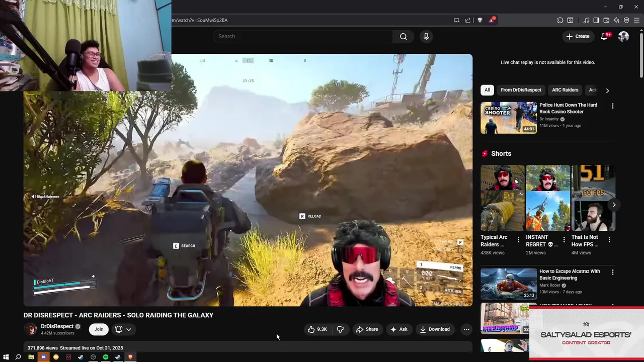This screenshot has width=644, height=362.
Task: Open That Is Not How FPS short thumbnail
Action: coord(593,198)
